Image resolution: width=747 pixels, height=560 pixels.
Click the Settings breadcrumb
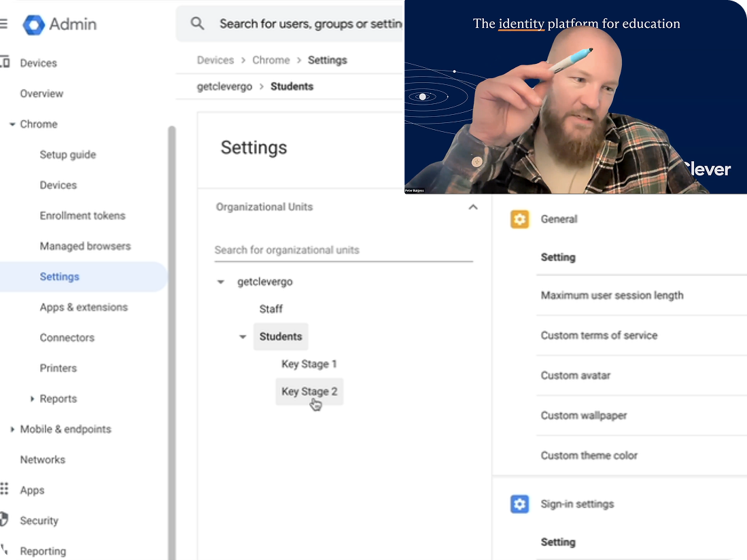[328, 60]
